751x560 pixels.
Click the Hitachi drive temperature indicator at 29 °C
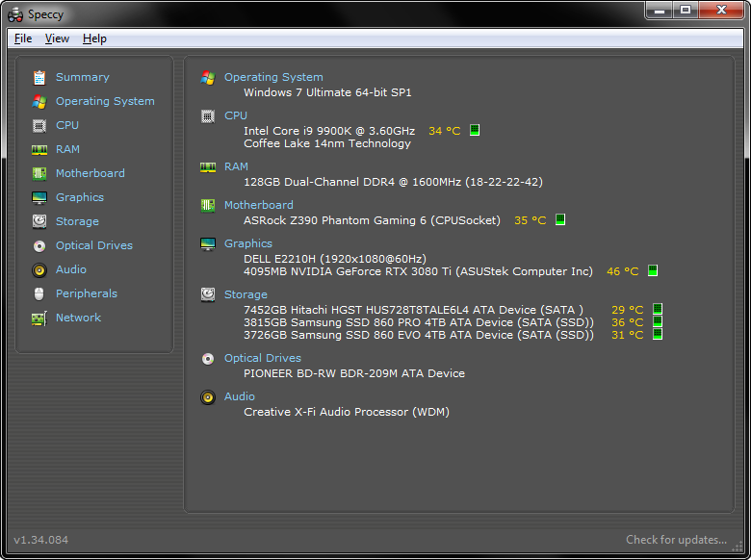[x=658, y=309]
